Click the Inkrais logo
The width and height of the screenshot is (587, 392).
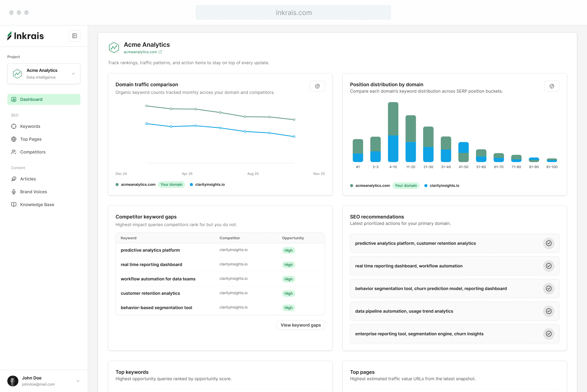(x=26, y=36)
